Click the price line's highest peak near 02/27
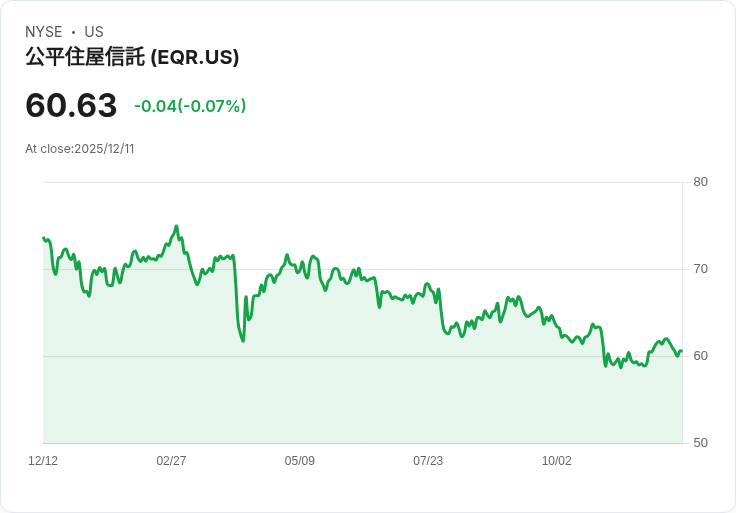The image size is (736, 513). tap(177, 227)
